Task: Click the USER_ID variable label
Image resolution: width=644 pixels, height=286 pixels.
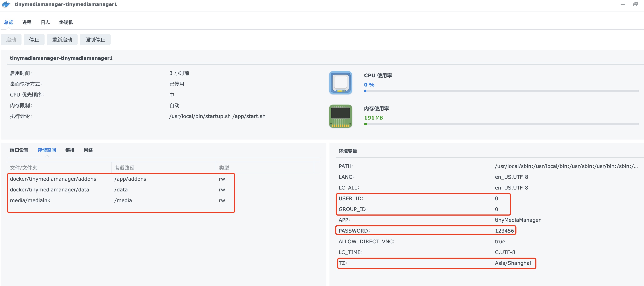Action: (x=351, y=198)
